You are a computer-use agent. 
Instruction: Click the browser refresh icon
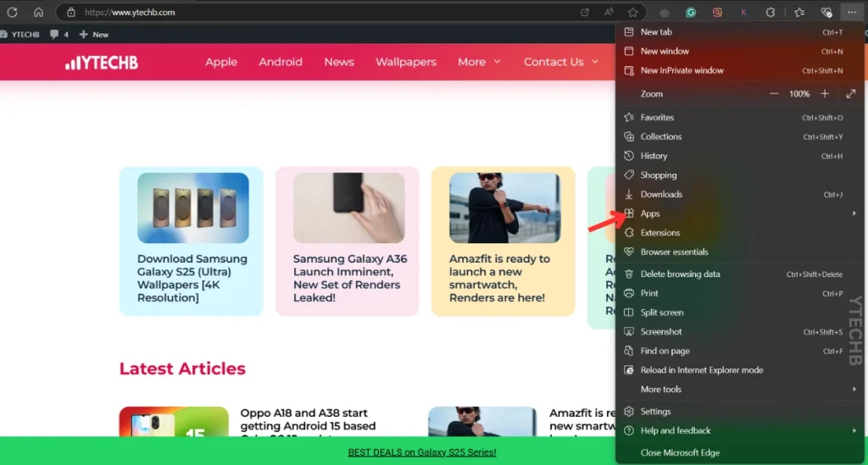point(12,12)
